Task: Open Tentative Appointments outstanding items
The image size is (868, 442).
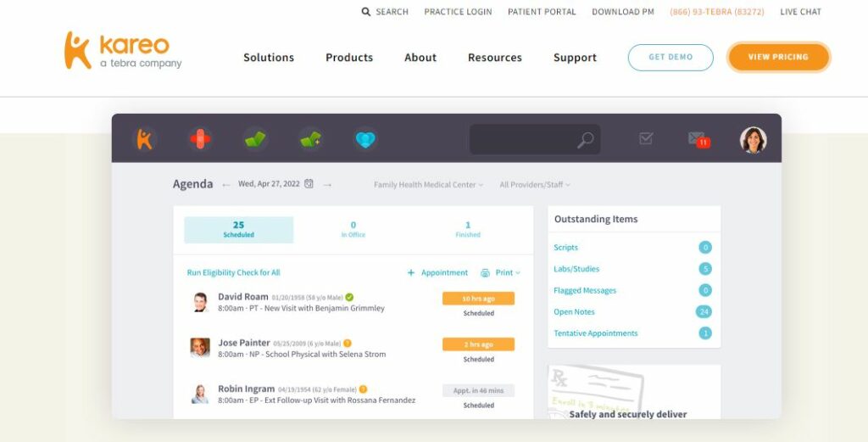Action: point(596,333)
